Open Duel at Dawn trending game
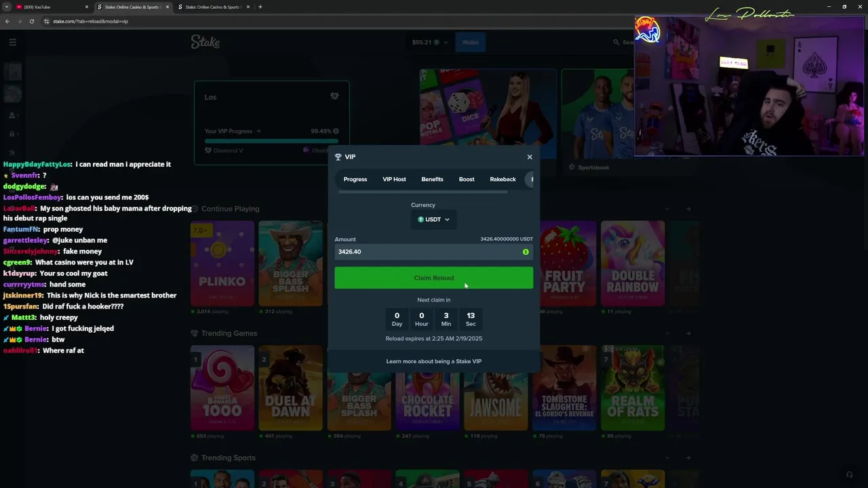Viewport: 868px width, 488px height. 290,388
